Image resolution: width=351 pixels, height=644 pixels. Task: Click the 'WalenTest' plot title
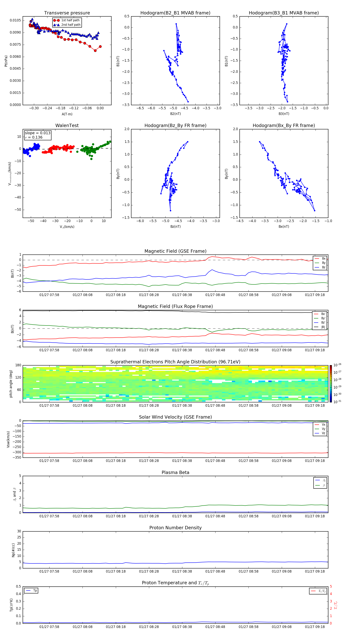tap(67, 125)
